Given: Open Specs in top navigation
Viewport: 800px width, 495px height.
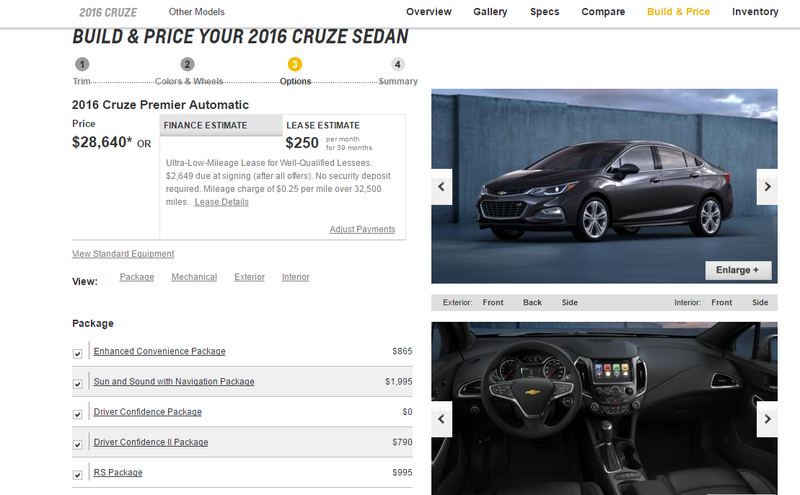Looking at the screenshot, I should tap(544, 12).
